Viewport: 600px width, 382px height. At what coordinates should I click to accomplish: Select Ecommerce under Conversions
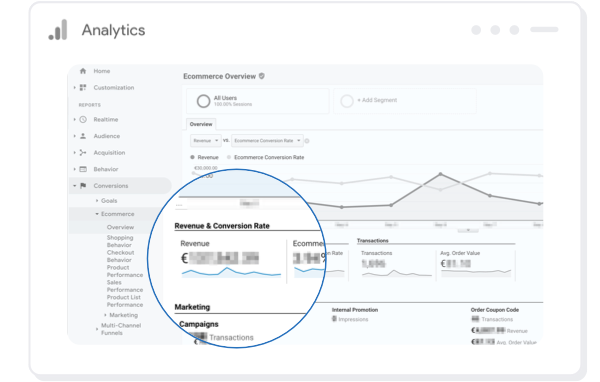point(117,214)
